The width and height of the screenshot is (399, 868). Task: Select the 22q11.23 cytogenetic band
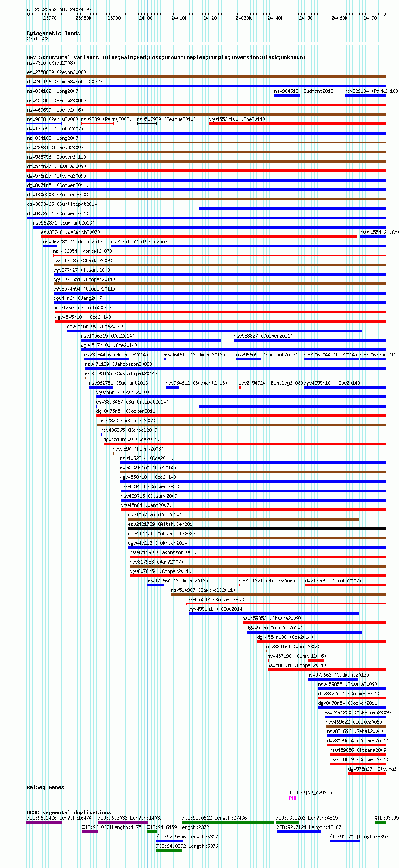pyautogui.click(x=38, y=39)
